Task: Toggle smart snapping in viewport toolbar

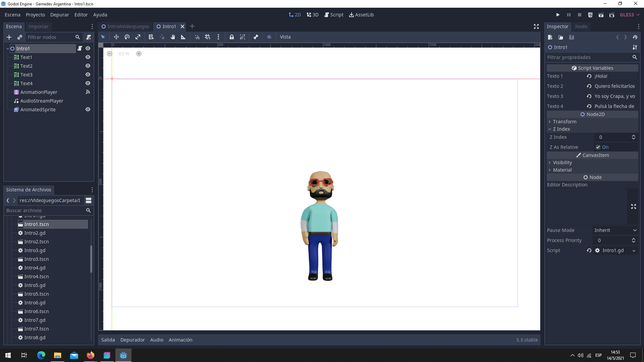Action: coord(197,37)
